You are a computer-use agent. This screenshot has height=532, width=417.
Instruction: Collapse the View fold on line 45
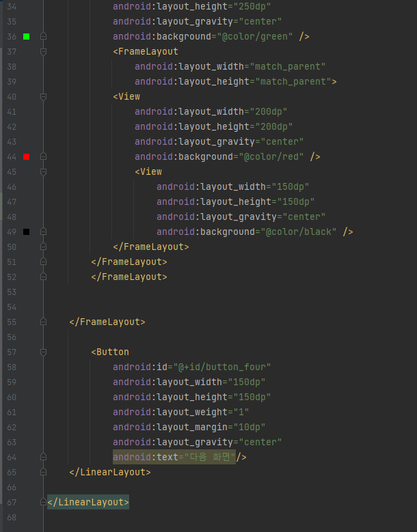[x=43, y=171]
